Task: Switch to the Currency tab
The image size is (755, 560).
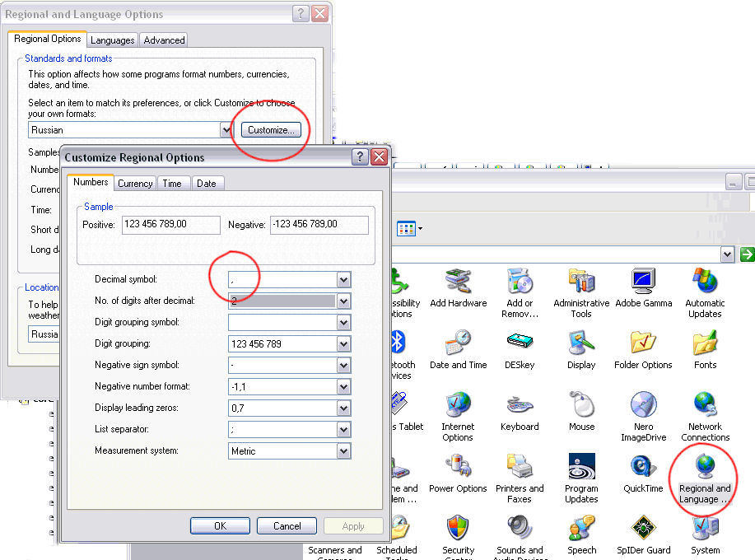Action: (x=135, y=184)
